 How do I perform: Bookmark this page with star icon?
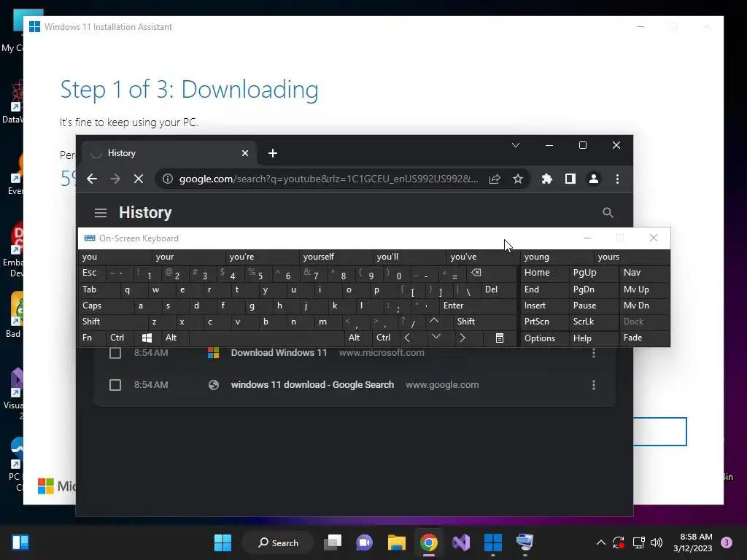(x=518, y=179)
